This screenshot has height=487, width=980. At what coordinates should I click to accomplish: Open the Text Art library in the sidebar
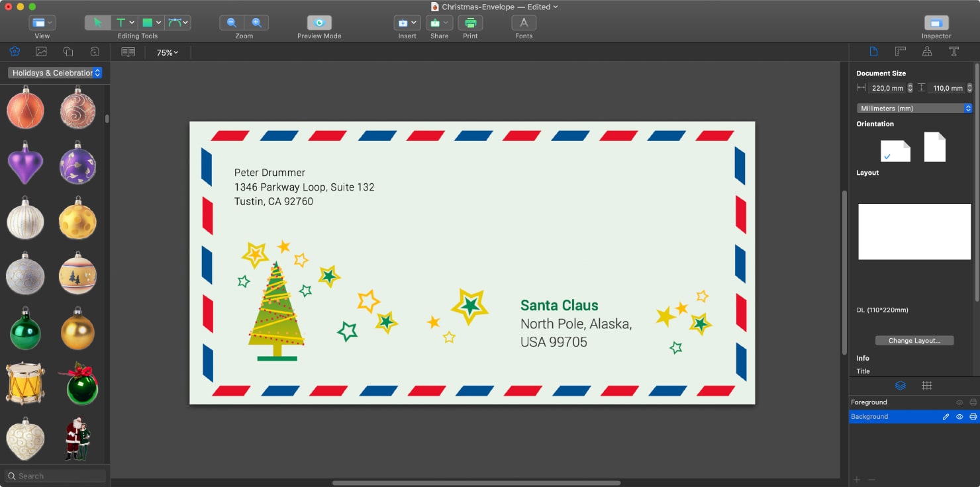pyautogui.click(x=94, y=51)
